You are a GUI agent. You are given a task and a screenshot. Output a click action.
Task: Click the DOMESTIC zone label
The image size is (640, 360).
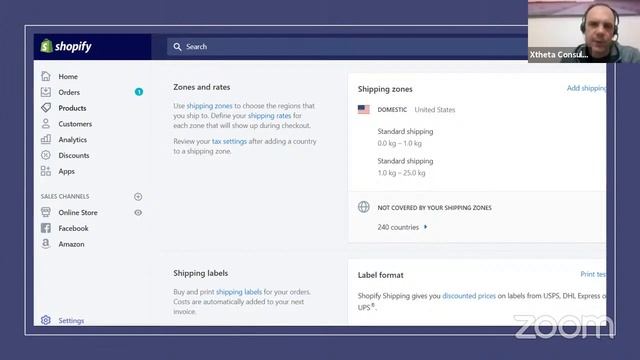[x=392, y=110]
